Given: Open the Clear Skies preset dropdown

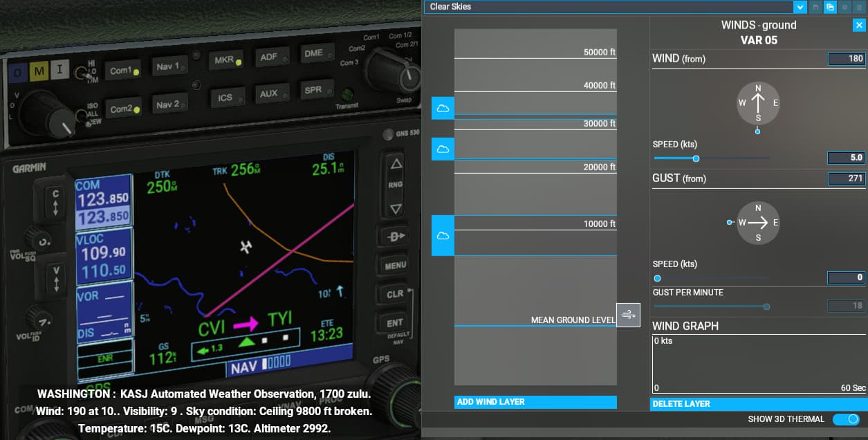Looking at the screenshot, I should [x=800, y=7].
